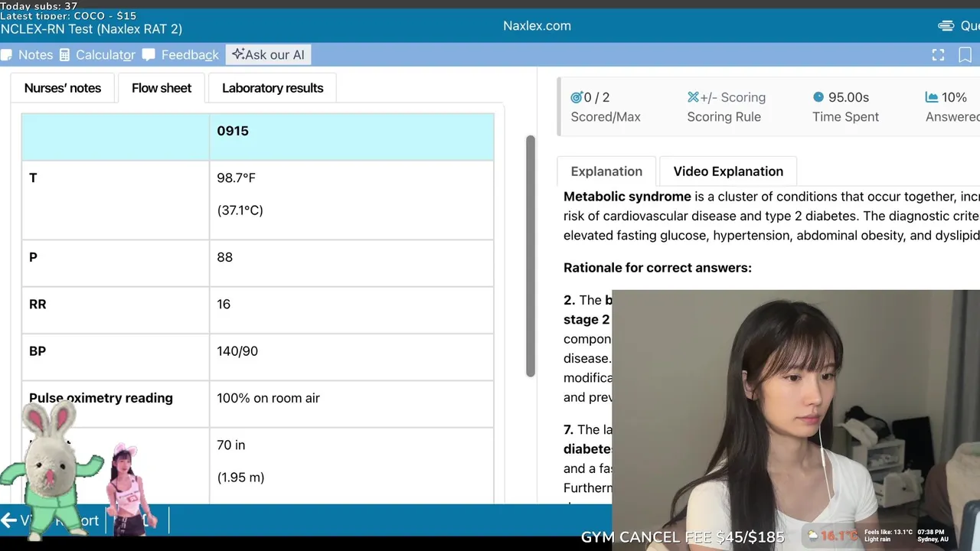Viewport: 980px width, 551px height.
Task: Click the question list icon at top right
Action: (x=946, y=26)
